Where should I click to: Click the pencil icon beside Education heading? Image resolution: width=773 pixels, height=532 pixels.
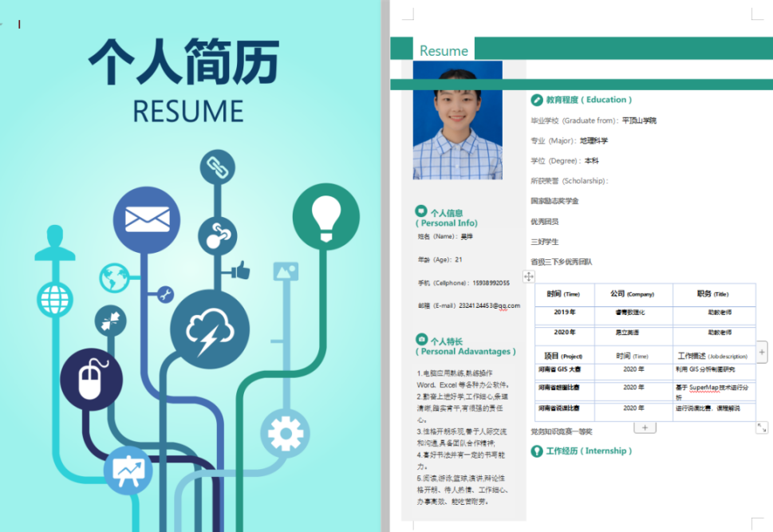tap(537, 100)
